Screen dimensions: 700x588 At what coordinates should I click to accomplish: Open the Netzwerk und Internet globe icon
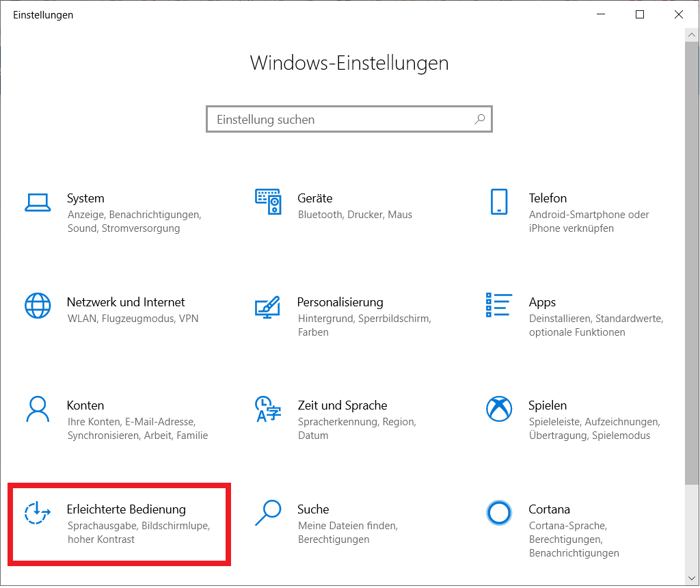click(x=38, y=306)
